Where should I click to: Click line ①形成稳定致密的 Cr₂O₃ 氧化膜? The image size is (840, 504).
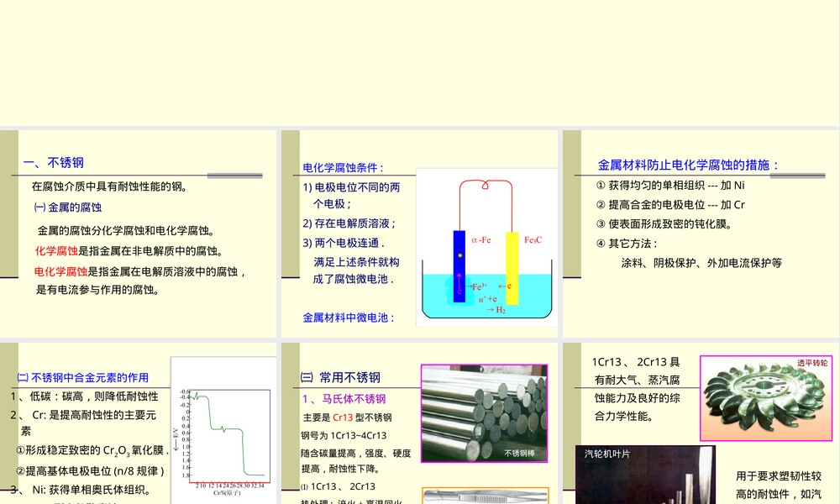pos(92,451)
